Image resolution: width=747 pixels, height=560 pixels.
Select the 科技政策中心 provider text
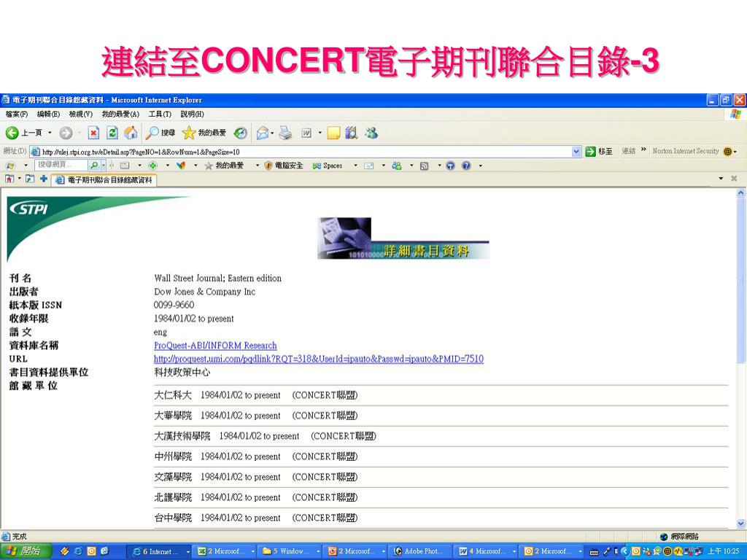(182, 373)
